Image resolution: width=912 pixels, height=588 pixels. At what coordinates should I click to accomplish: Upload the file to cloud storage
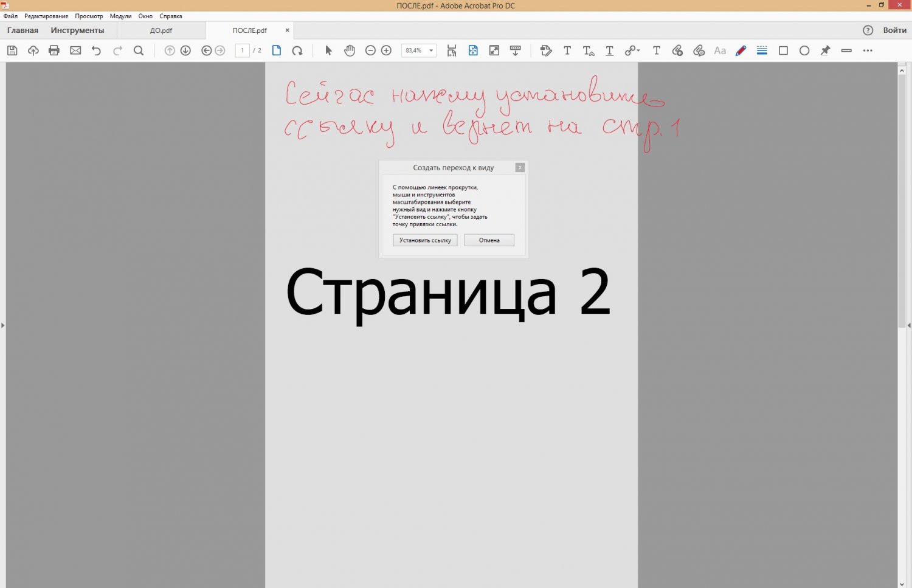[x=33, y=50]
